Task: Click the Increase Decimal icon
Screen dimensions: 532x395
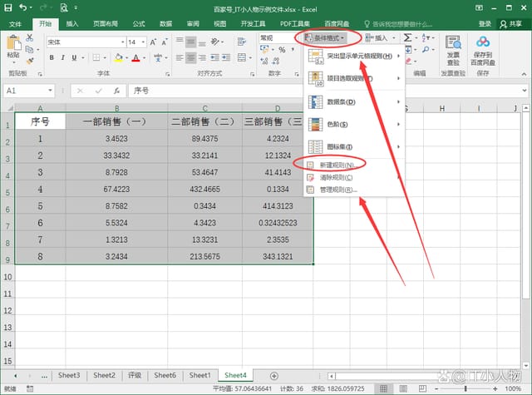Action: (264, 61)
